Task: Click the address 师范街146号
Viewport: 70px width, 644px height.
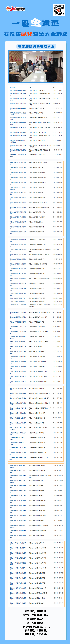Action: click(37, 140)
